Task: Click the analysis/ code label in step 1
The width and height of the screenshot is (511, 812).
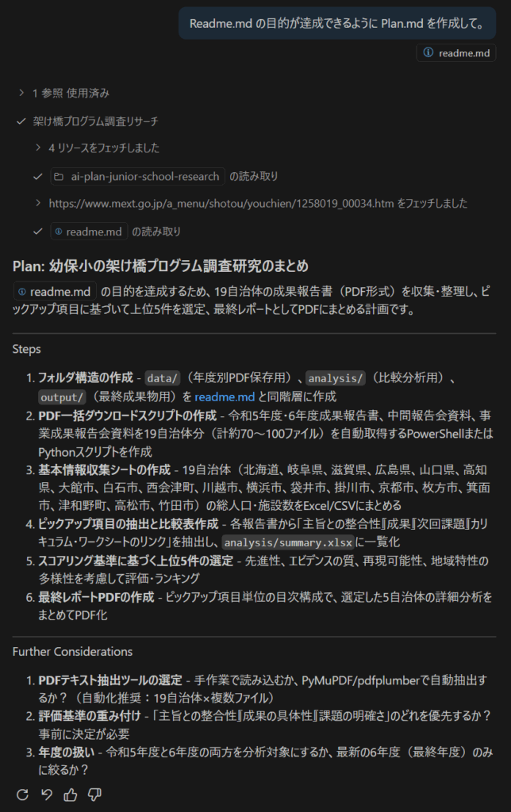Action: coord(336,378)
